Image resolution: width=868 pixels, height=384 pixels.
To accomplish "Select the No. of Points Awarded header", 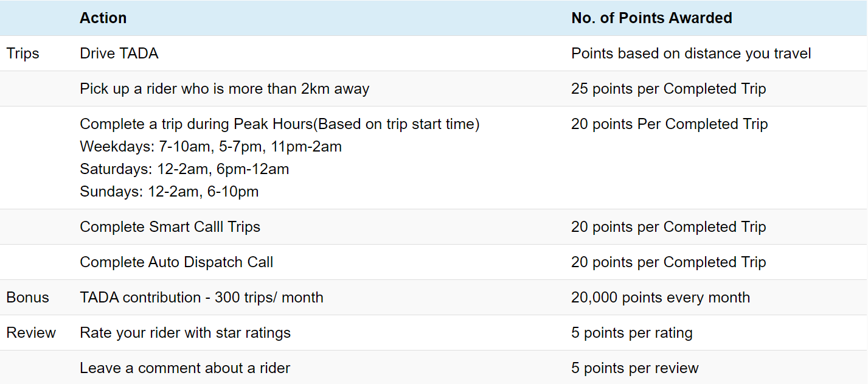I will tap(651, 18).
